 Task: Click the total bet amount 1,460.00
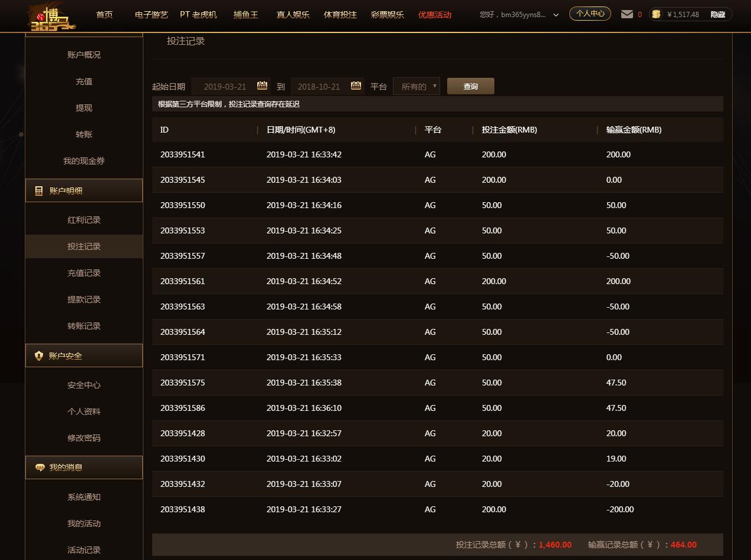[x=555, y=545]
